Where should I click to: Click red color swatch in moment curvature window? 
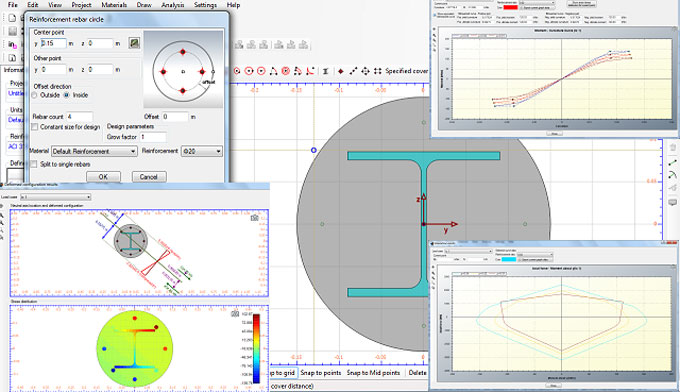click(510, 7)
